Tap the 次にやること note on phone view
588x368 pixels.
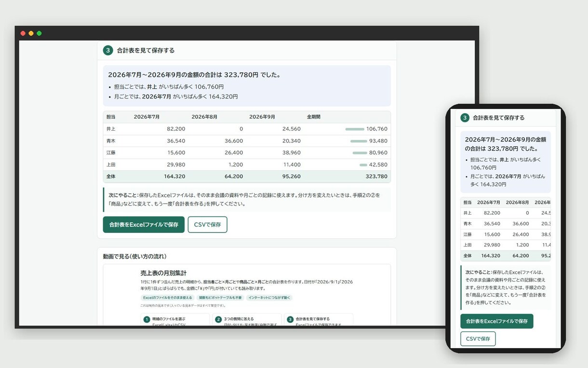pos(505,286)
